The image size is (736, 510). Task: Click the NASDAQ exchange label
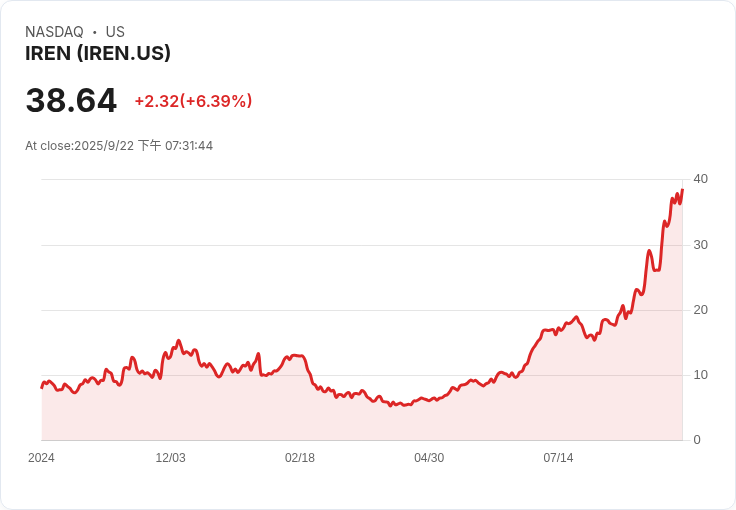54,32
